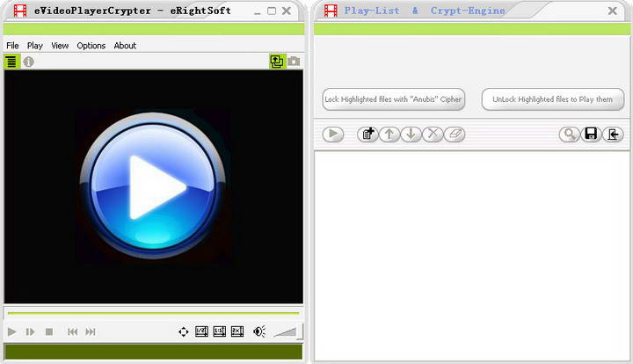Remove selected item with X icon
Screen dimensions: 633x364
433,134
